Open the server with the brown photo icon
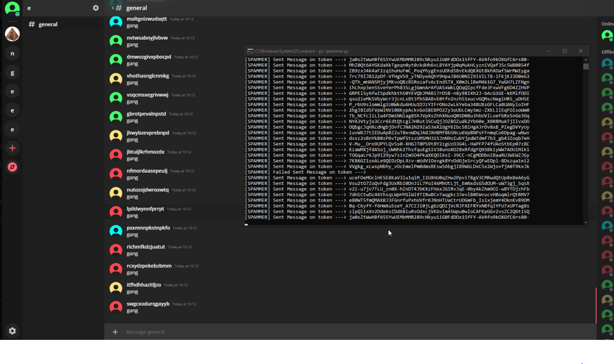The width and height of the screenshot is (614, 364). pos(12,34)
